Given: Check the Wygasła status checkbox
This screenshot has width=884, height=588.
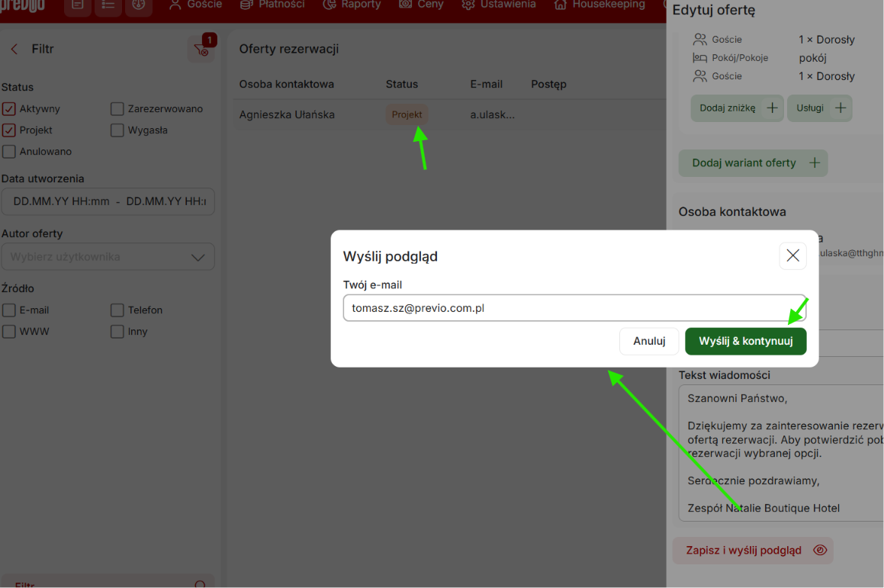Looking at the screenshot, I should (117, 130).
